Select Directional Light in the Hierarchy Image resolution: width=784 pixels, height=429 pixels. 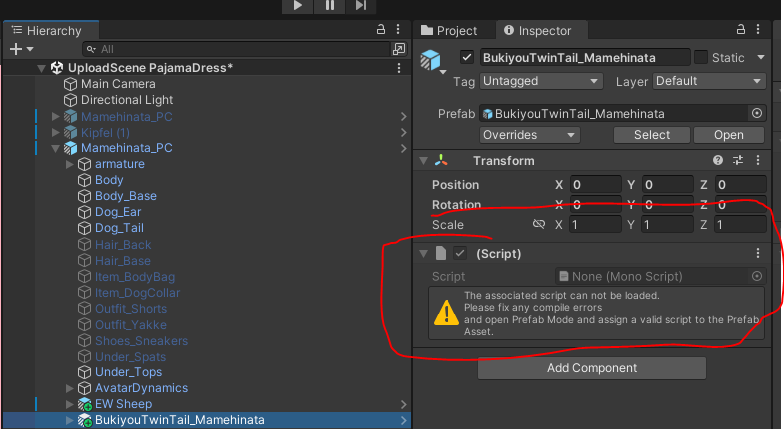point(127,100)
